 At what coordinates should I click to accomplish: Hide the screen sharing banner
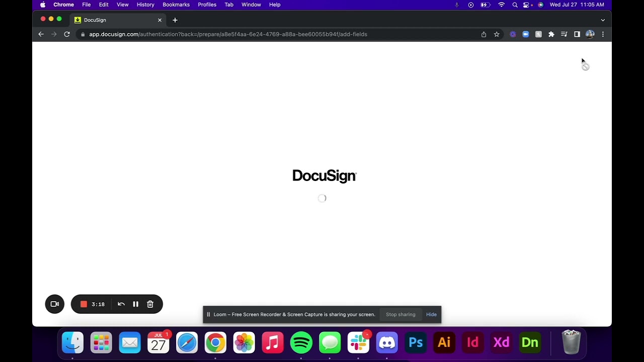(431, 315)
